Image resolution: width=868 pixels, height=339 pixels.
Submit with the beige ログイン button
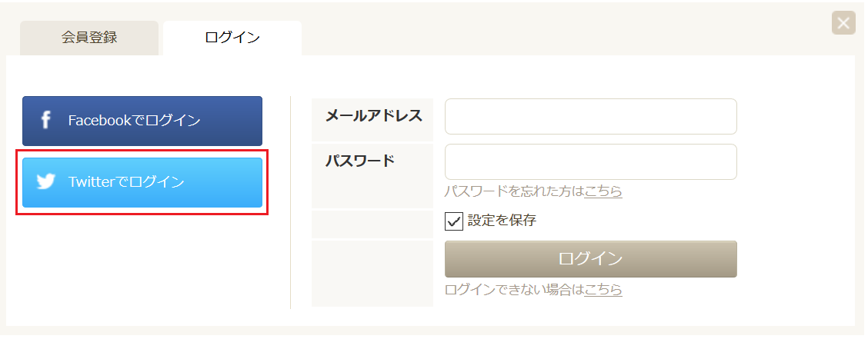(591, 259)
